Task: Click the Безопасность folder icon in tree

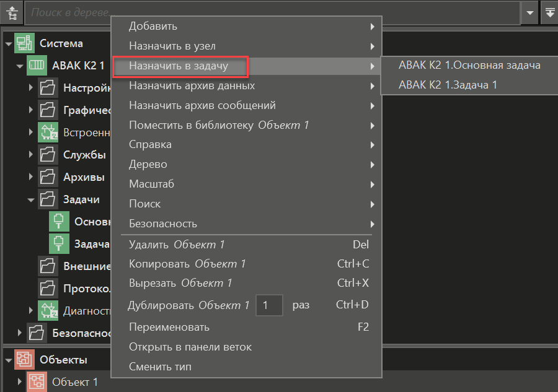Action: tap(37, 333)
